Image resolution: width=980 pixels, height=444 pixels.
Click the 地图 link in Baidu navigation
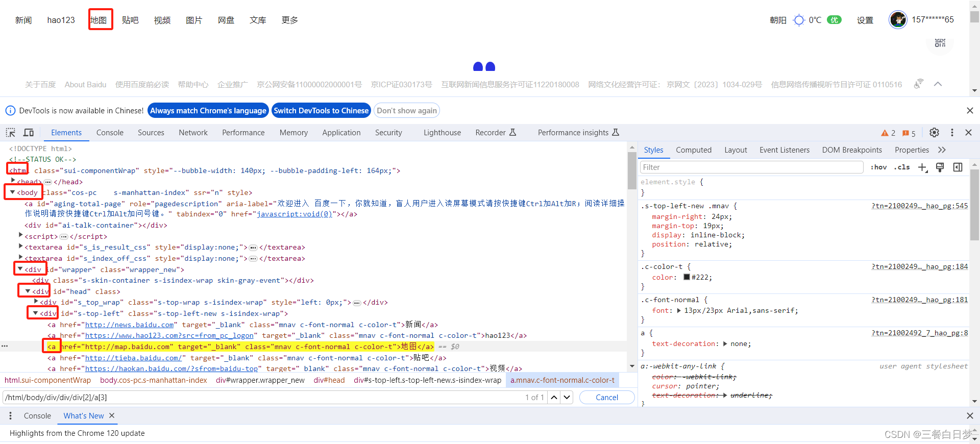pyautogui.click(x=99, y=20)
